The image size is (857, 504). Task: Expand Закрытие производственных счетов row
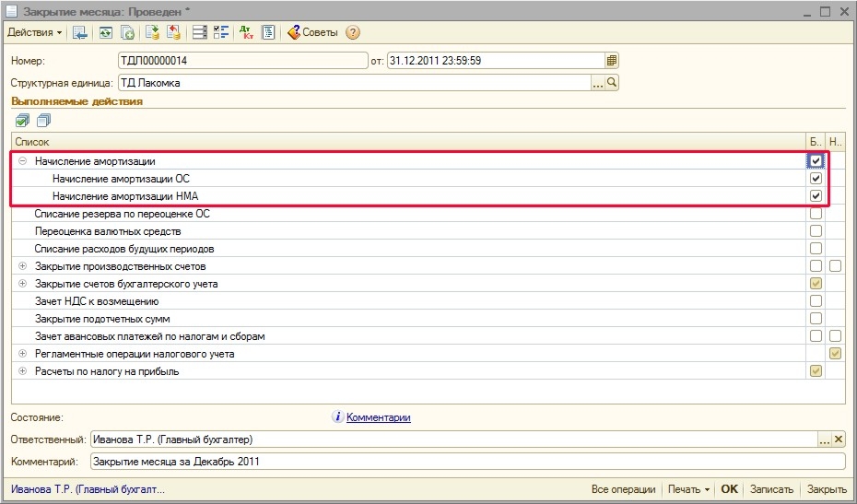22,266
